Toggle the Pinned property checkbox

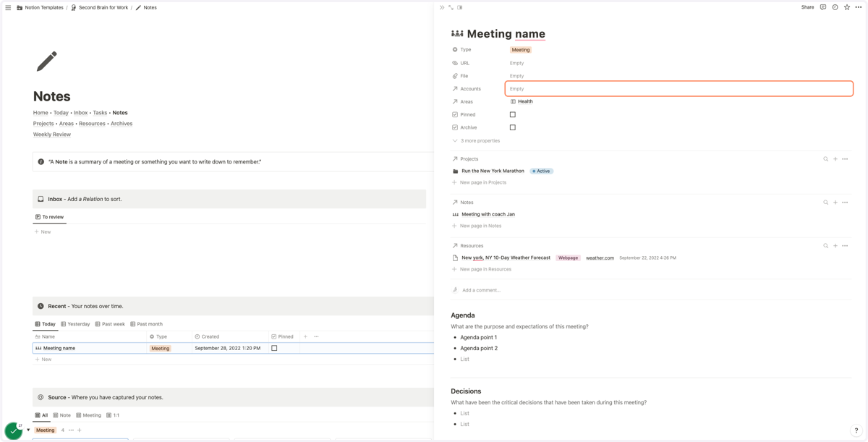pyautogui.click(x=513, y=114)
